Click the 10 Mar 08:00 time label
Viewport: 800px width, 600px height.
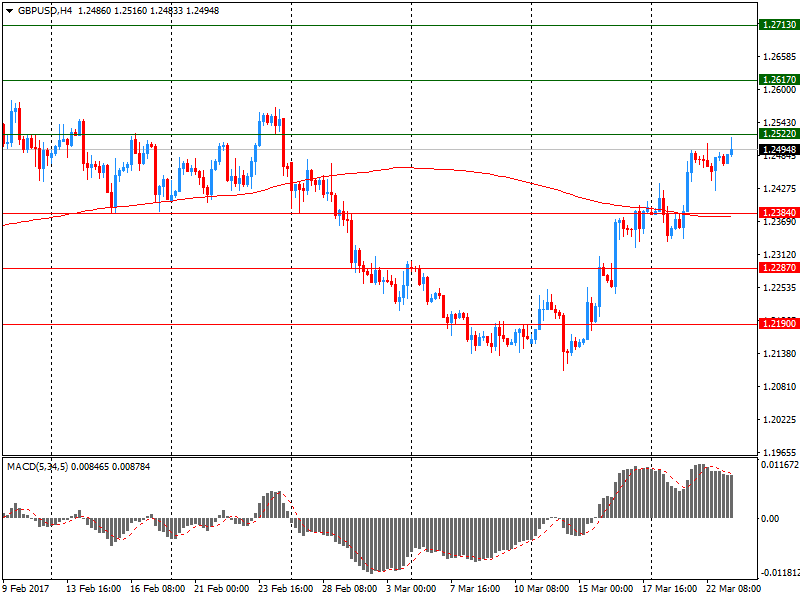click(541, 589)
